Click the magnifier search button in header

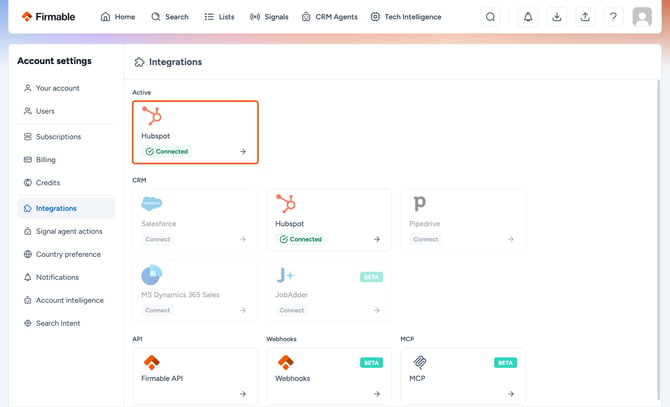pyautogui.click(x=491, y=17)
